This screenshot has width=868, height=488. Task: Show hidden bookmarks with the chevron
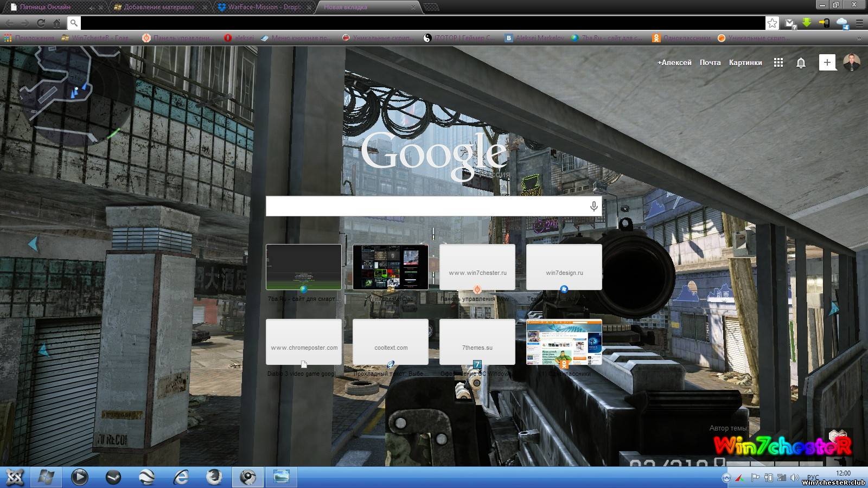point(859,38)
